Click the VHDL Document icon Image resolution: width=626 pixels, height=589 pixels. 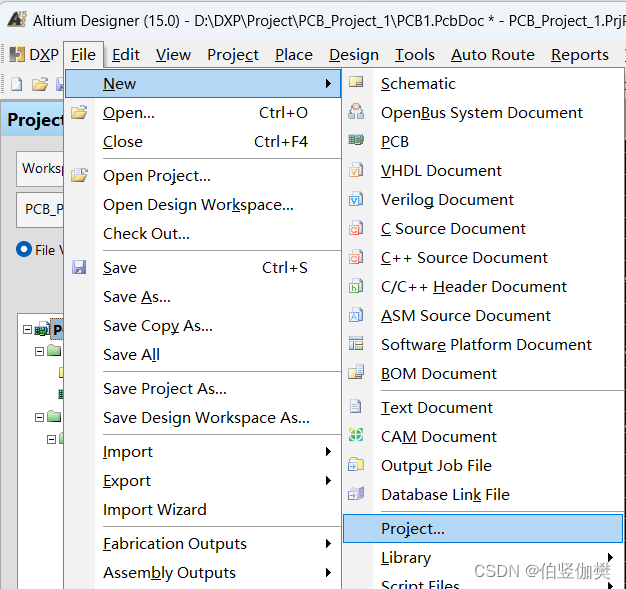356,170
